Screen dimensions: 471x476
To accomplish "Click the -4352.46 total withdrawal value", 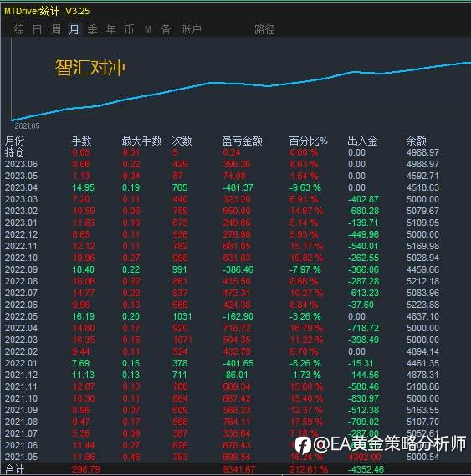I will (366, 469).
